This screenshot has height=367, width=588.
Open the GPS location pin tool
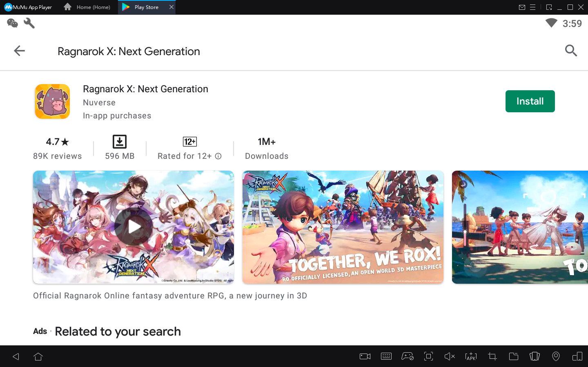tap(556, 356)
